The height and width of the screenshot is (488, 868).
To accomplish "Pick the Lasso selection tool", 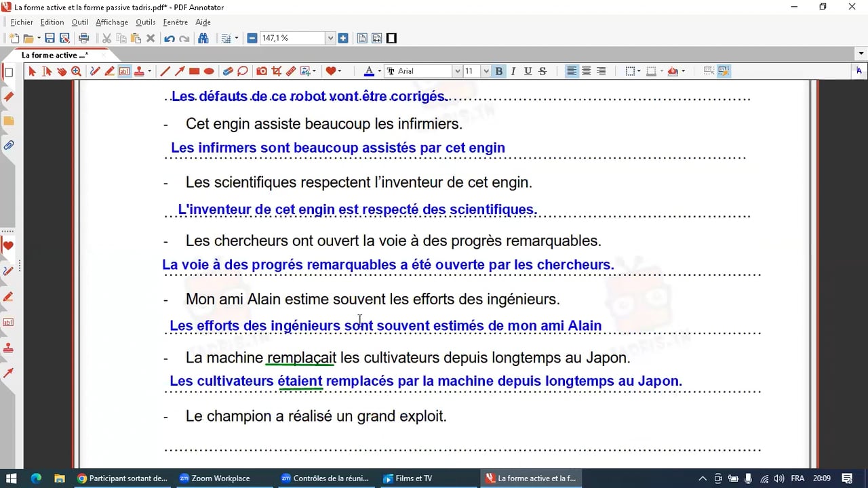I will 243,71.
